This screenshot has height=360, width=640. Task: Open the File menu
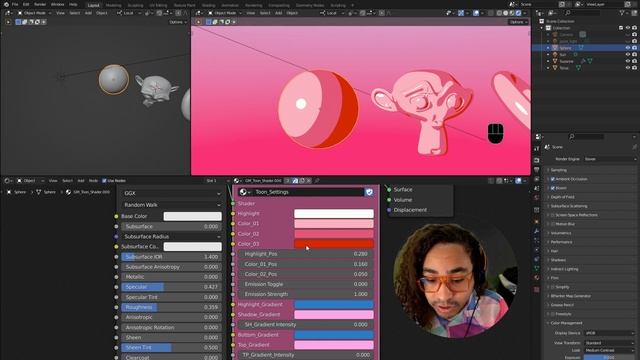click(15, 4)
